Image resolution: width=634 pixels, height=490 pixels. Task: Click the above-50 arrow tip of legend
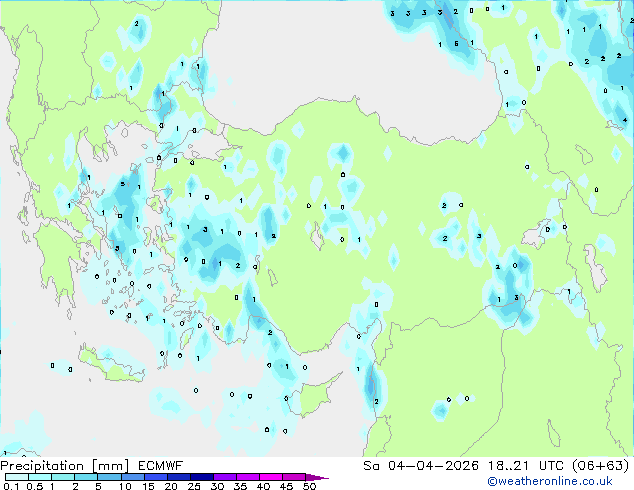(x=317, y=477)
